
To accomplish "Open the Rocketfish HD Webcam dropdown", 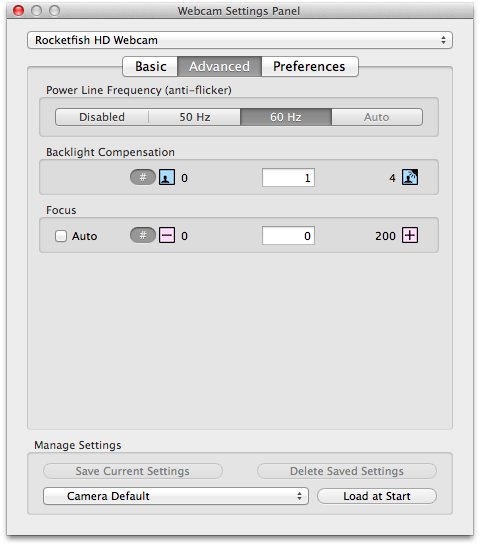I will pyautogui.click(x=240, y=40).
